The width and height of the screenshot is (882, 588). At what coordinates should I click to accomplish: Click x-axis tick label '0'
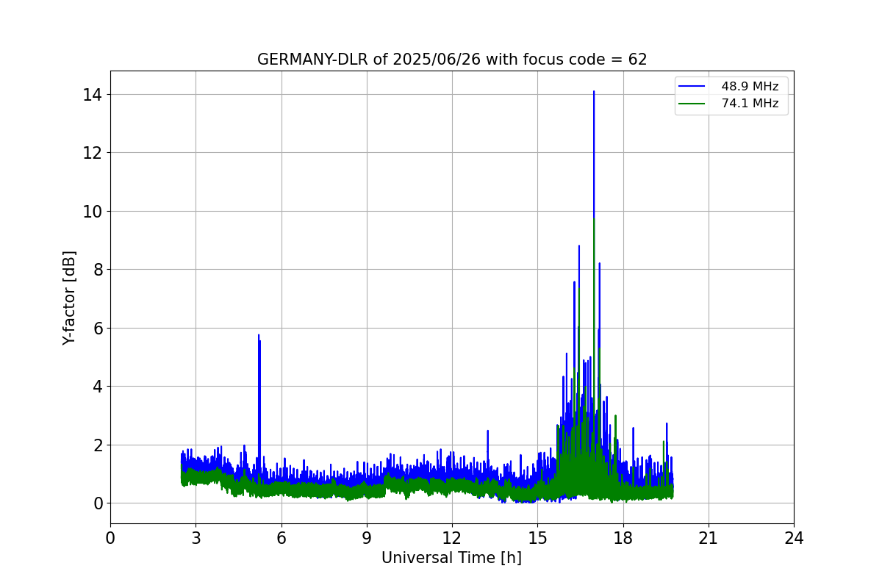pos(110,538)
